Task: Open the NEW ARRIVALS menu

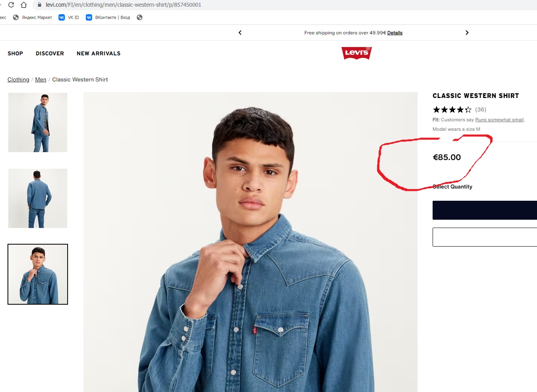Action: coord(98,53)
